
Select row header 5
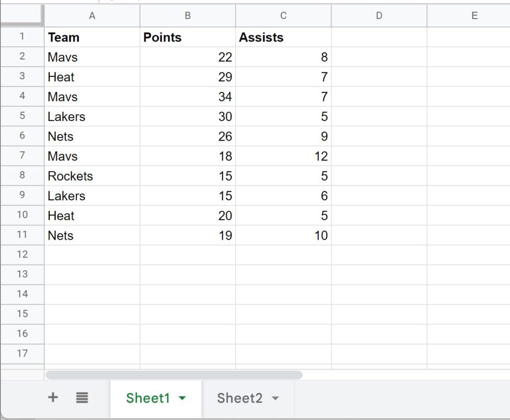[x=22, y=116]
